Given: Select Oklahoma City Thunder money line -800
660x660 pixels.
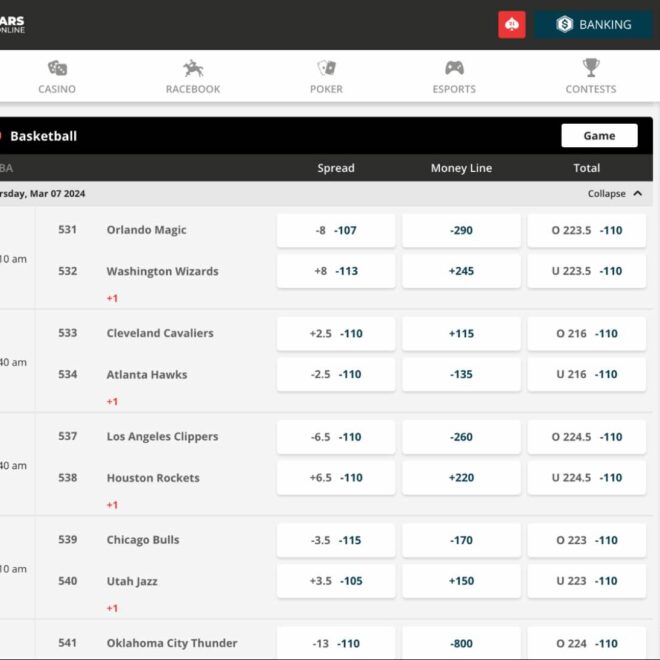Looking at the screenshot, I should (461, 643).
